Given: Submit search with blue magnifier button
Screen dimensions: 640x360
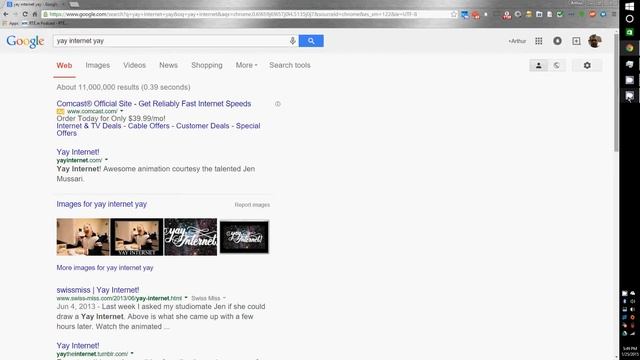Looking at the screenshot, I should (x=311, y=41).
